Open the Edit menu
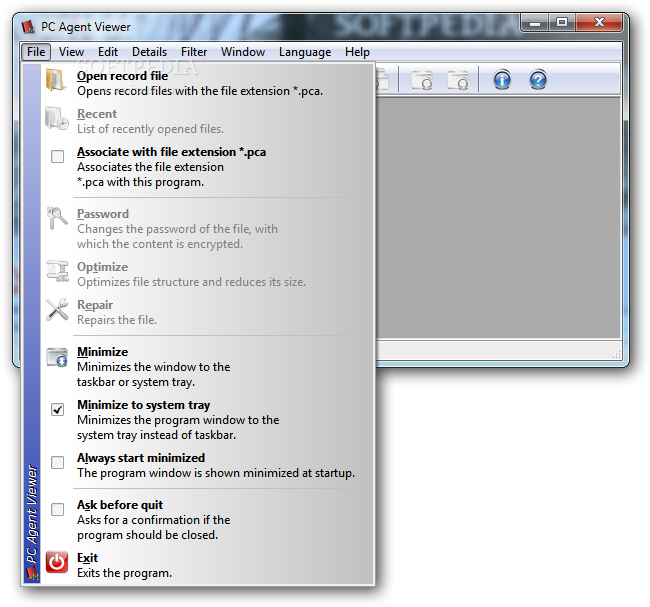 coord(108,52)
